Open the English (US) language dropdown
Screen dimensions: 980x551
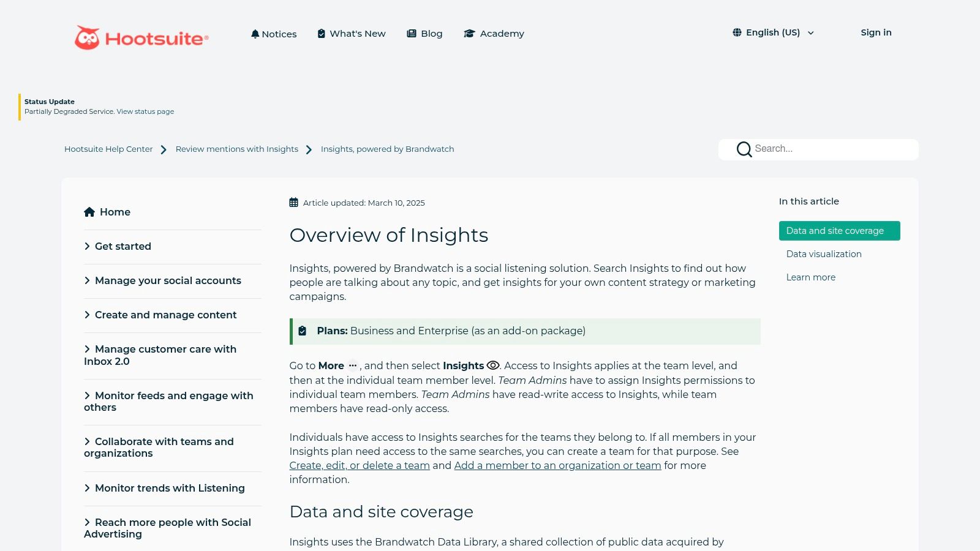[773, 32]
